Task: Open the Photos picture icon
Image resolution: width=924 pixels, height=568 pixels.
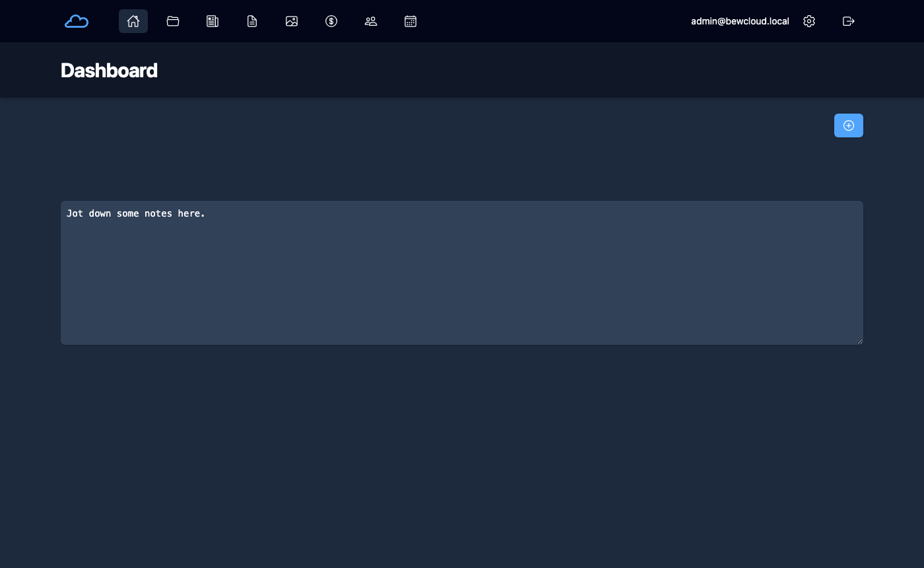Action: [292, 21]
